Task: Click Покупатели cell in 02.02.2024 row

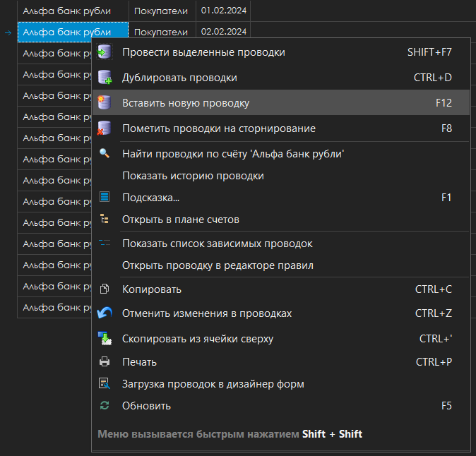Action: coord(162,30)
